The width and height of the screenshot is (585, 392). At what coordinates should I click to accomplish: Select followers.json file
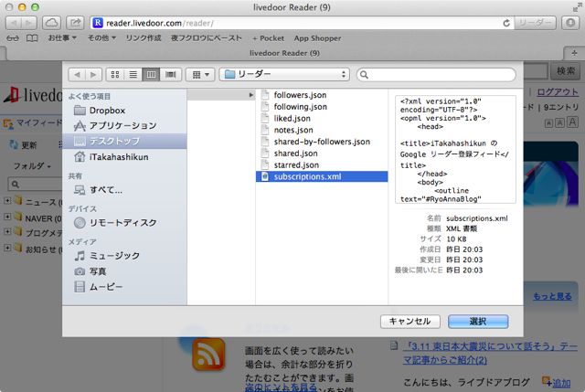[322, 95]
